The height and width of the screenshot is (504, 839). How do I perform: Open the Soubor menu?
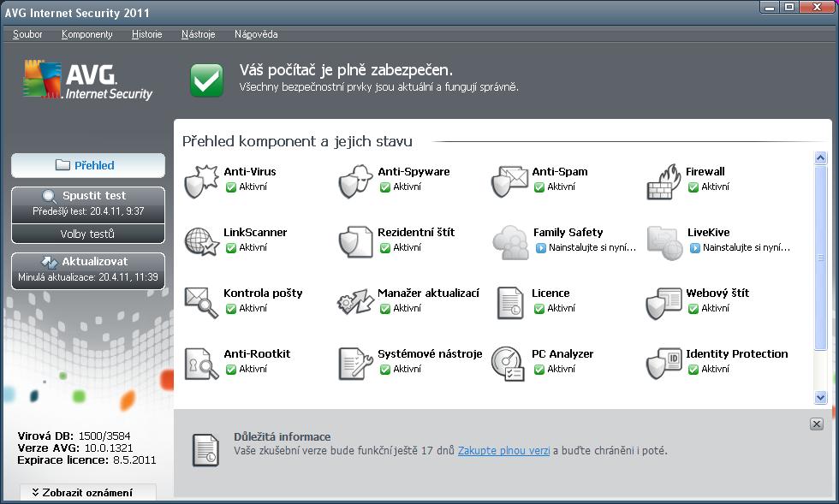tap(27, 34)
